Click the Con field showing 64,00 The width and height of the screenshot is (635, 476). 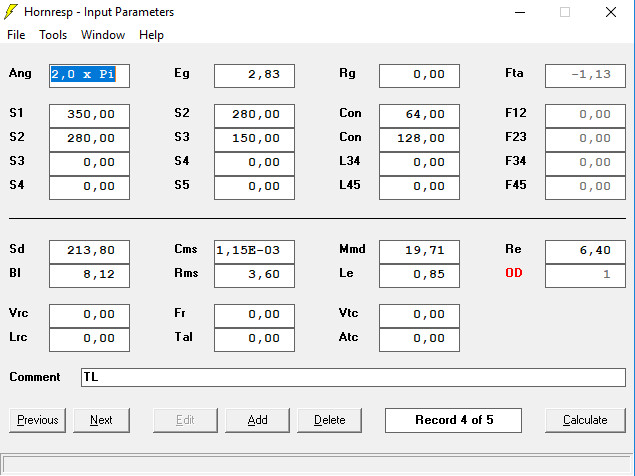(420, 116)
